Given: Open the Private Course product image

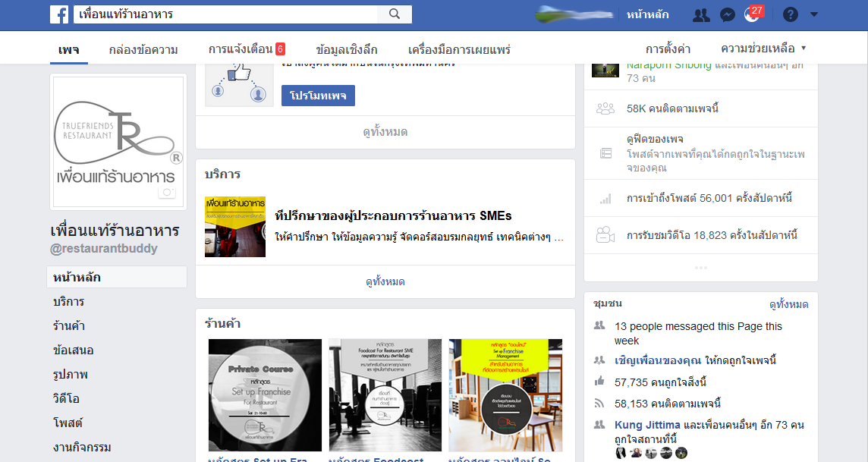Looking at the screenshot, I should tap(265, 395).
